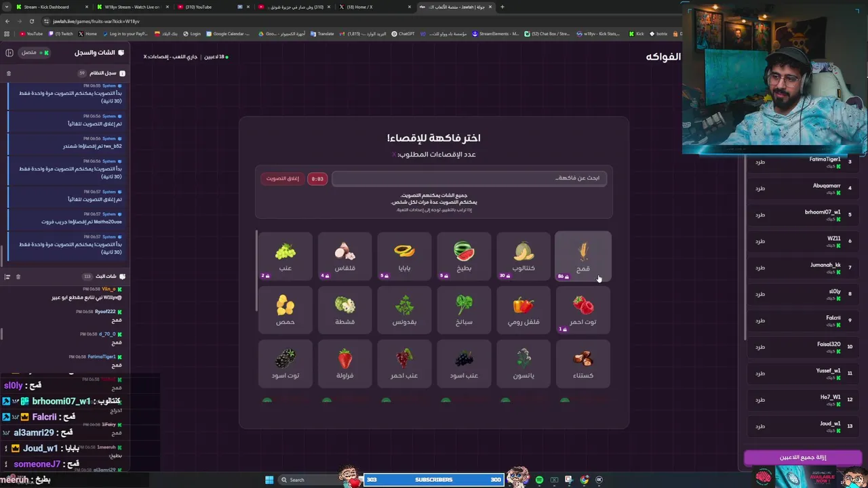Open the Translate bookmark
This screenshot has width=868, height=488.
323,34
